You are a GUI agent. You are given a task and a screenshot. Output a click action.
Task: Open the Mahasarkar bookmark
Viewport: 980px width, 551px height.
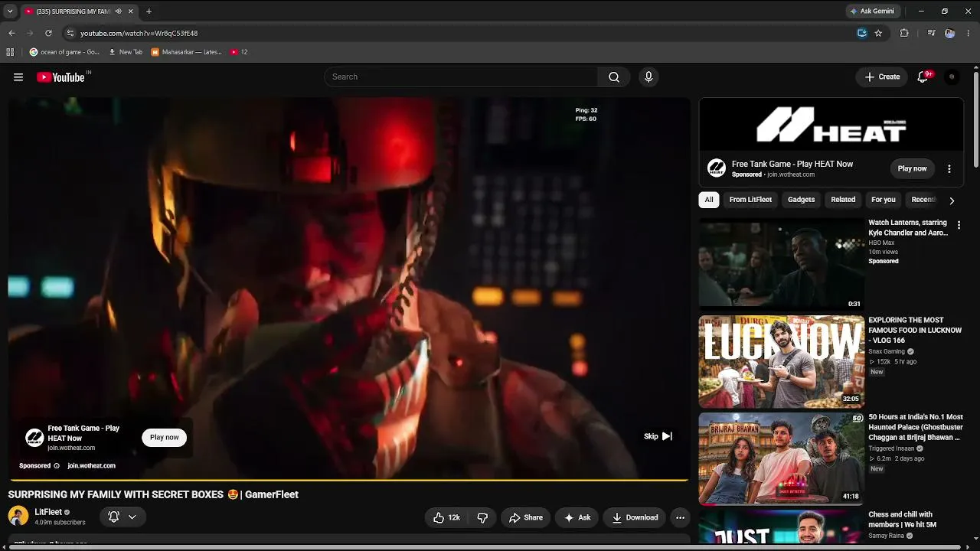click(187, 52)
